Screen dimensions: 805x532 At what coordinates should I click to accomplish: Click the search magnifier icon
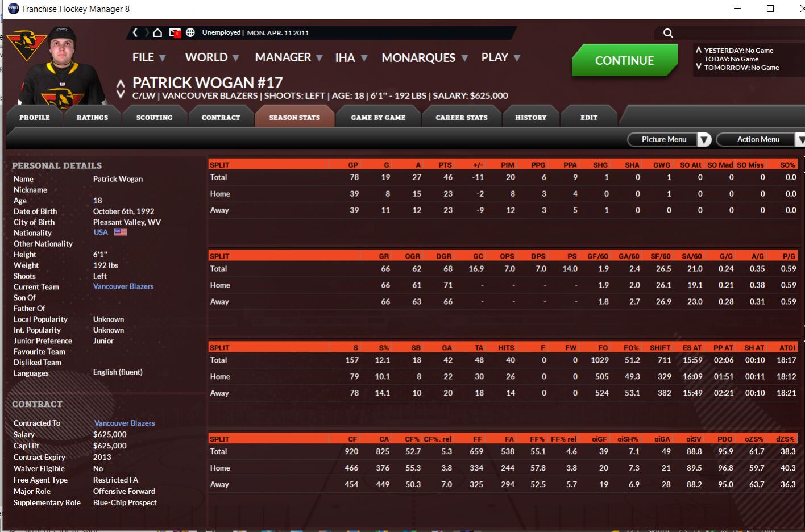point(668,33)
